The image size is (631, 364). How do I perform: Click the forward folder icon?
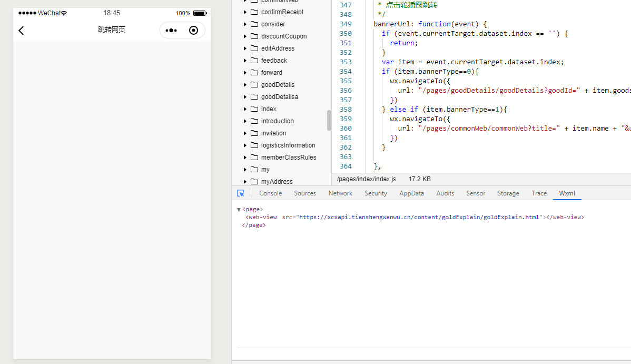click(254, 73)
